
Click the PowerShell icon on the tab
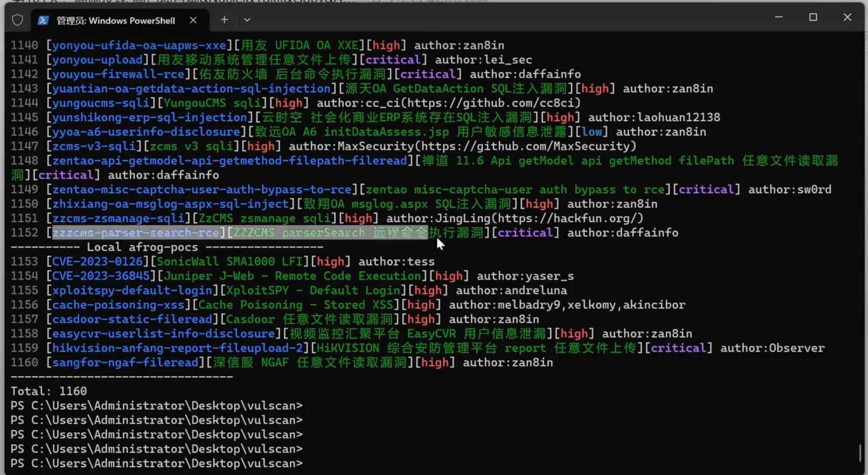[x=43, y=20]
